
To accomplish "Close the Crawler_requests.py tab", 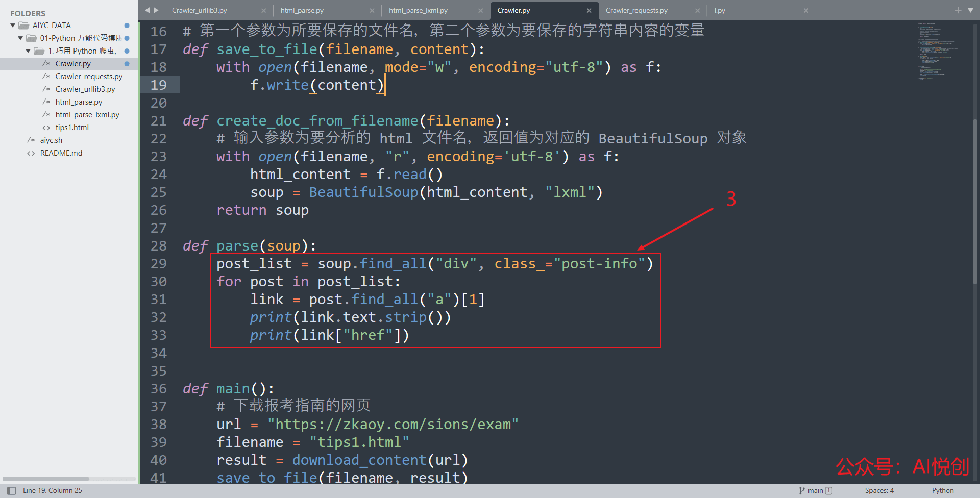I will pyautogui.click(x=698, y=10).
